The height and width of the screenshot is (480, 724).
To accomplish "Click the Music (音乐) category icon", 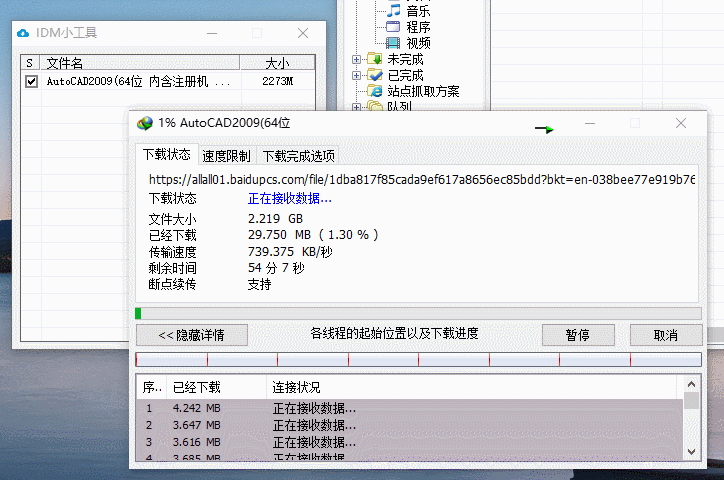I will click(393, 10).
